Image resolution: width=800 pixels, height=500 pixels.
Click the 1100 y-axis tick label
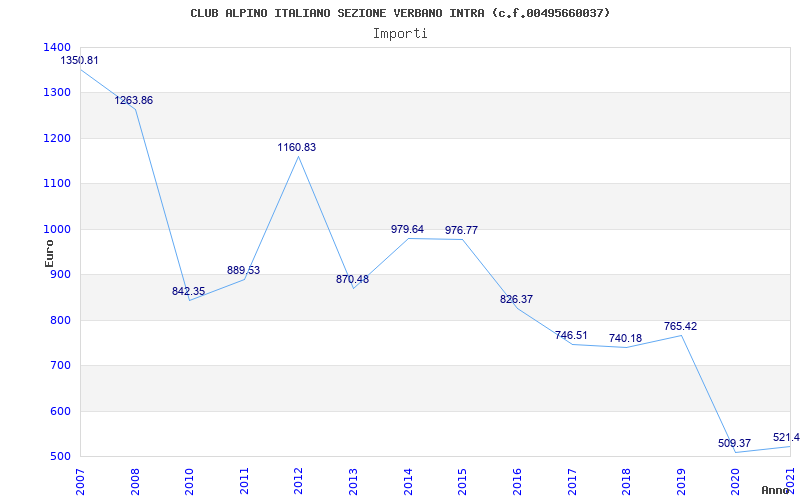tap(58, 184)
